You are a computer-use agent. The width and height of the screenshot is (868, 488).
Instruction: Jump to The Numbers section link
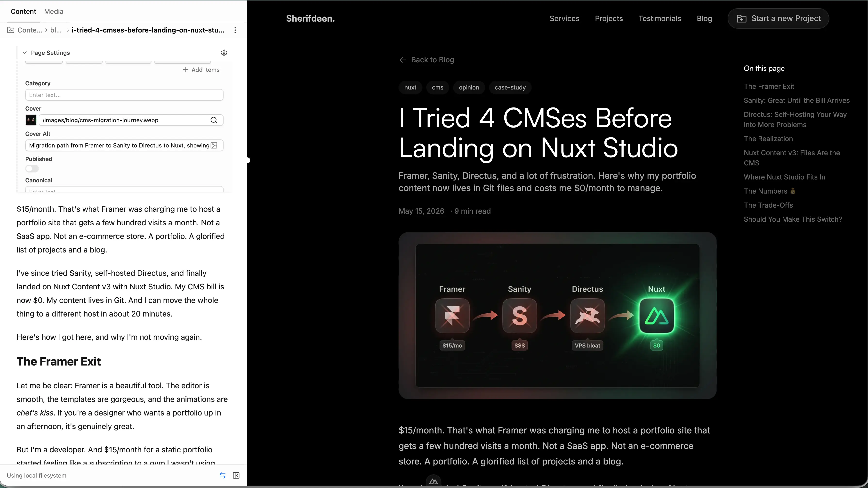point(769,191)
